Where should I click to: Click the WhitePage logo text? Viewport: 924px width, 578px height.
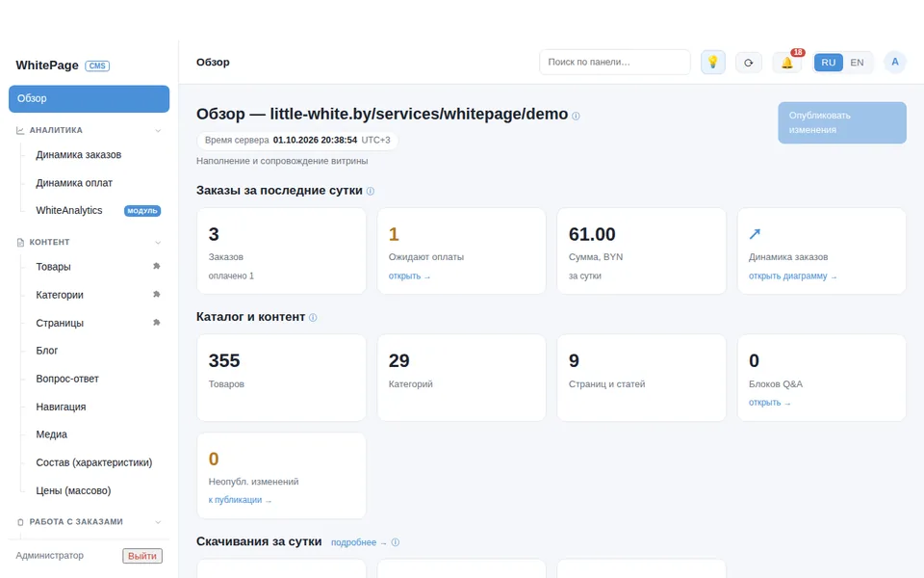(47, 66)
